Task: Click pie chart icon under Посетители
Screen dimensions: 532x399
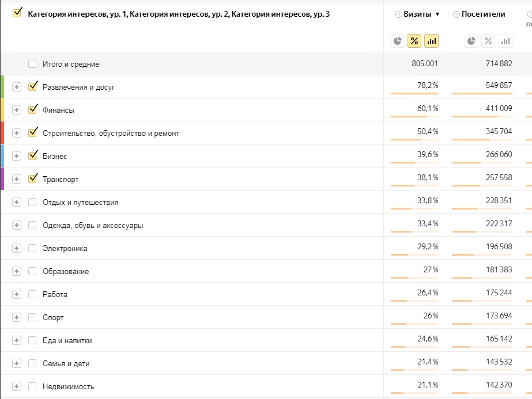Action: pos(471,41)
